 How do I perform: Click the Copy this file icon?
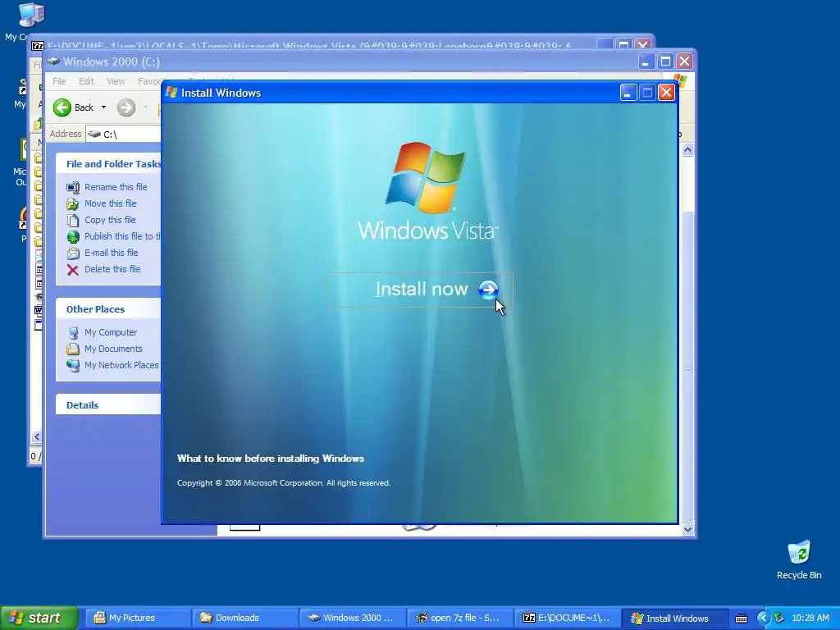click(x=73, y=220)
